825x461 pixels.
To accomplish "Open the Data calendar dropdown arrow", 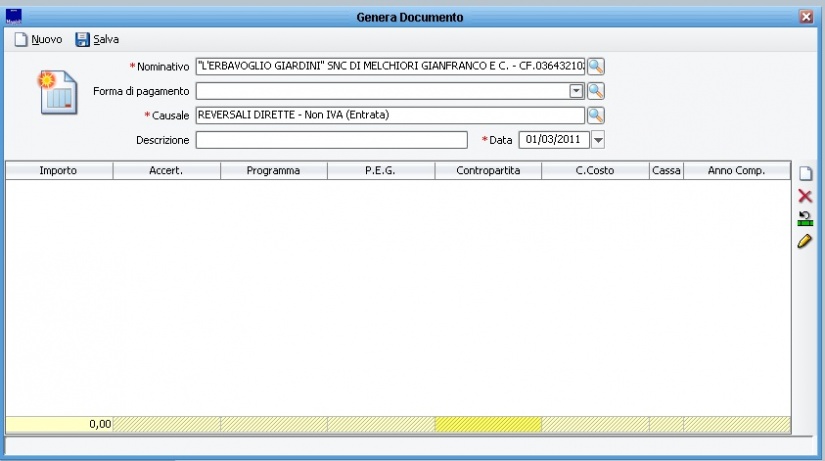I will click(599, 140).
